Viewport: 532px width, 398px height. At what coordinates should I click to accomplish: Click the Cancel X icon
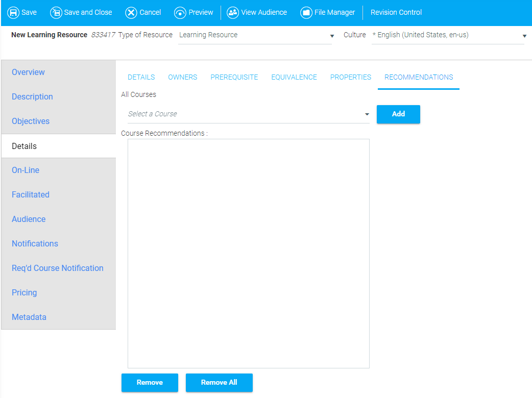click(x=131, y=13)
